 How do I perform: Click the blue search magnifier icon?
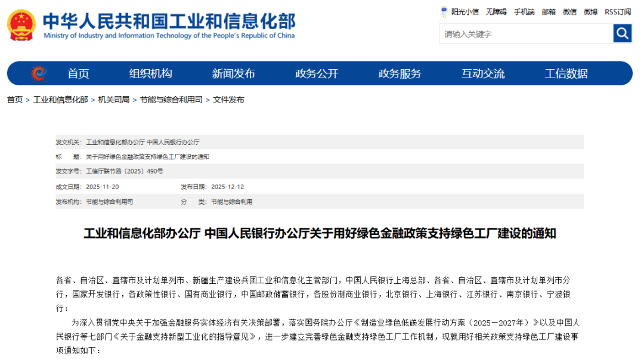622,33
